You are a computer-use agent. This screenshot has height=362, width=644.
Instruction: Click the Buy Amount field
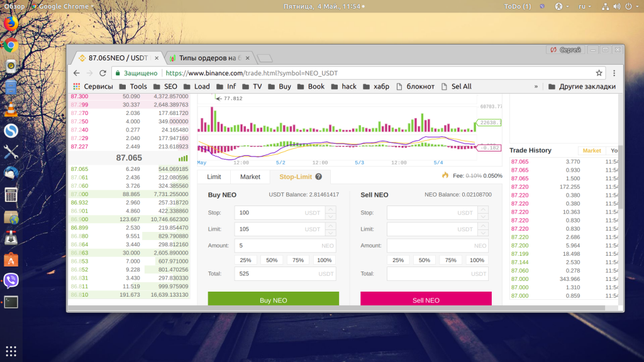point(285,246)
